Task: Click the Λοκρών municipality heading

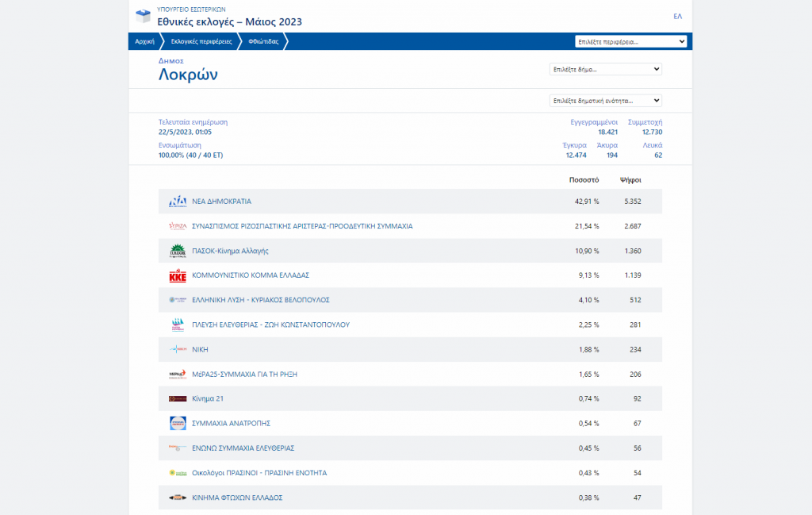Action: coord(188,75)
